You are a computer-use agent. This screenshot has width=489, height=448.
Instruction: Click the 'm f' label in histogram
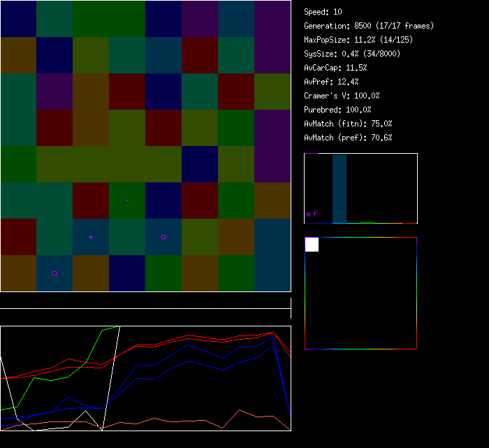pyautogui.click(x=312, y=214)
